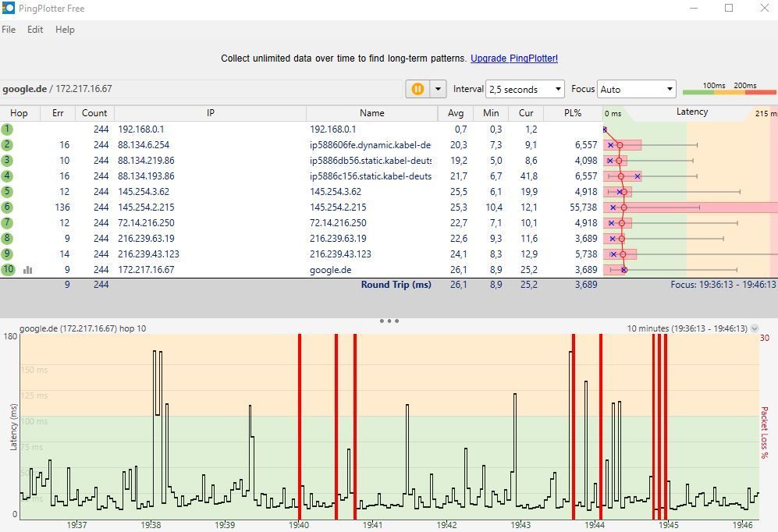Screen dimensions: 778x532
Task: Select IP cell 88.134.6.254
Action: pyautogui.click(x=144, y=145)
